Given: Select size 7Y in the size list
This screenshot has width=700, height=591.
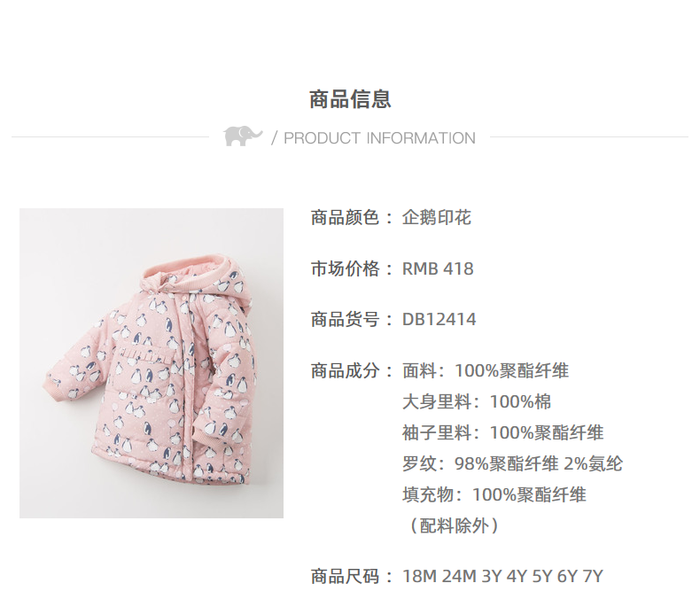Looking at the screenshot, I should [593, 576].
